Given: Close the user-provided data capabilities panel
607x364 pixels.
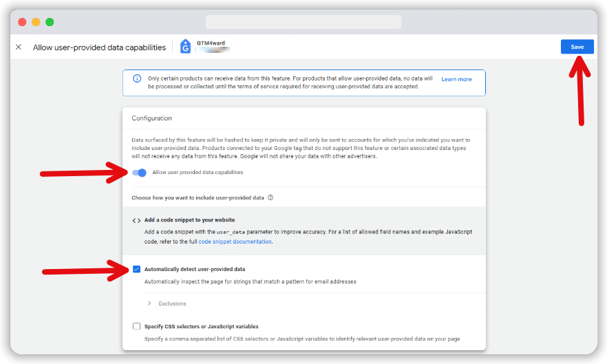Looking at the screenshot, I should tap(18, 47).
